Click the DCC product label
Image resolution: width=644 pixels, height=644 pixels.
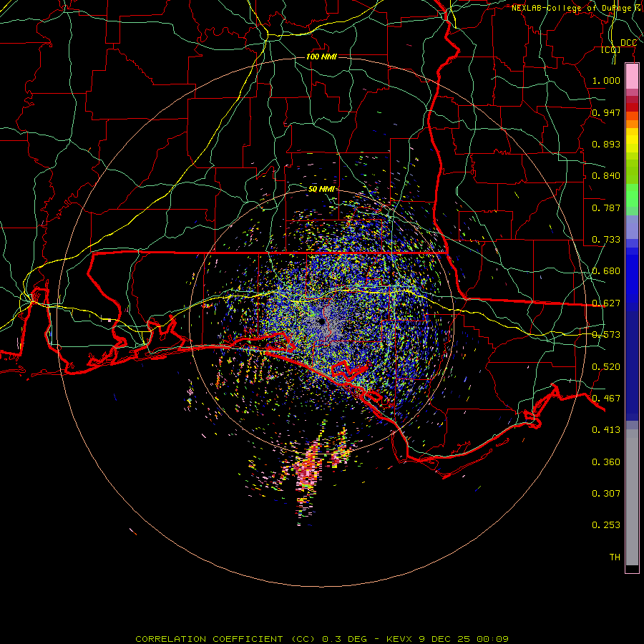(x=628, y=43)
